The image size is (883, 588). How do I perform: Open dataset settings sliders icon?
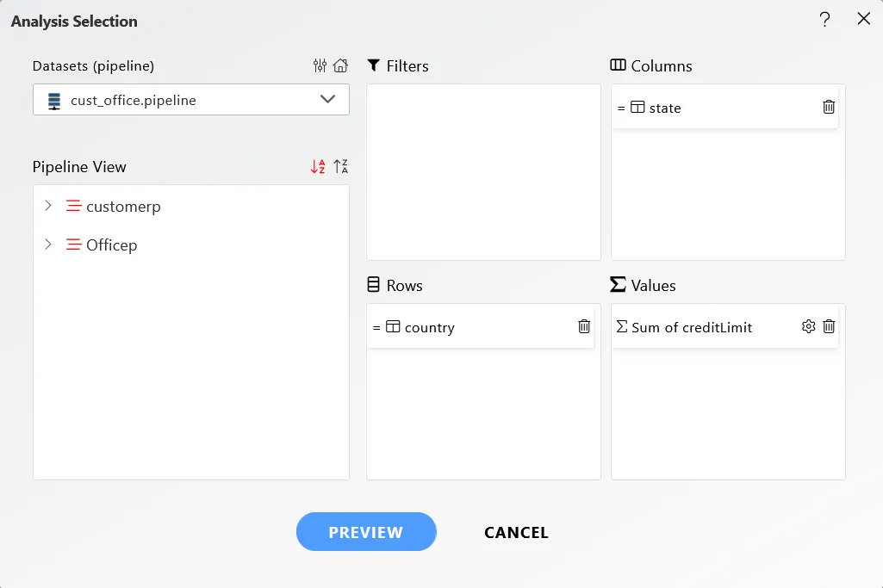320,65
